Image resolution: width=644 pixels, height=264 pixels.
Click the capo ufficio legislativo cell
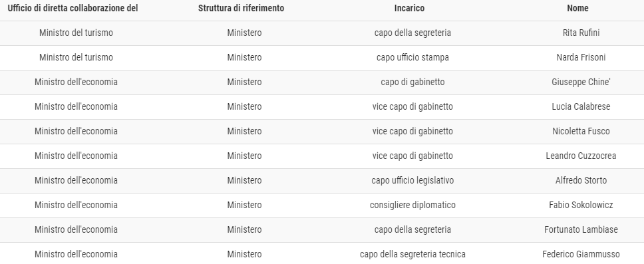click(x=412, y=181)
